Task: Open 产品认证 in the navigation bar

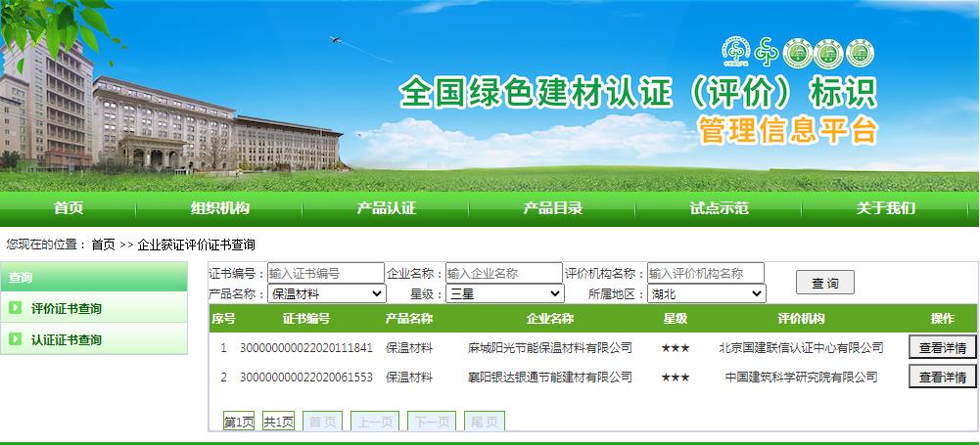Action: (x=386, y=207)
